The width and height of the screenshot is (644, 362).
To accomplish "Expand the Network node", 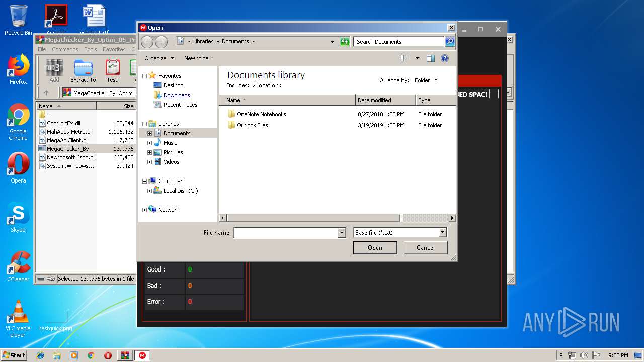I will (x=144, y=210).
